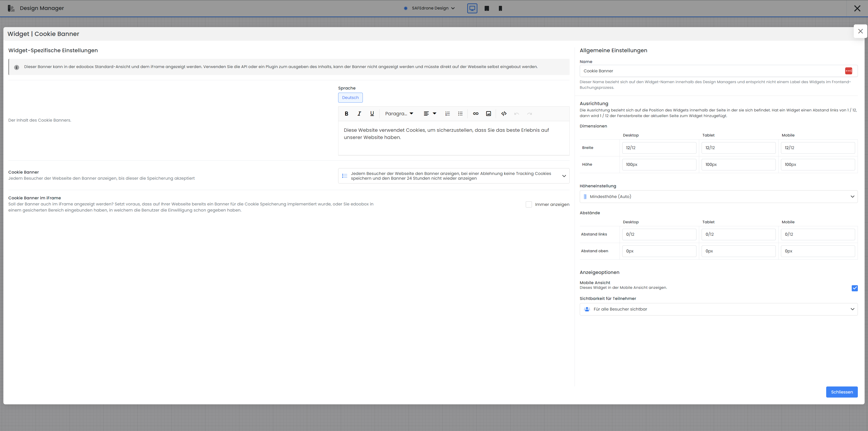Viewport: 868px width, 431px height.
Task: Open source code view in editor
Action: [x=504, y=114]
